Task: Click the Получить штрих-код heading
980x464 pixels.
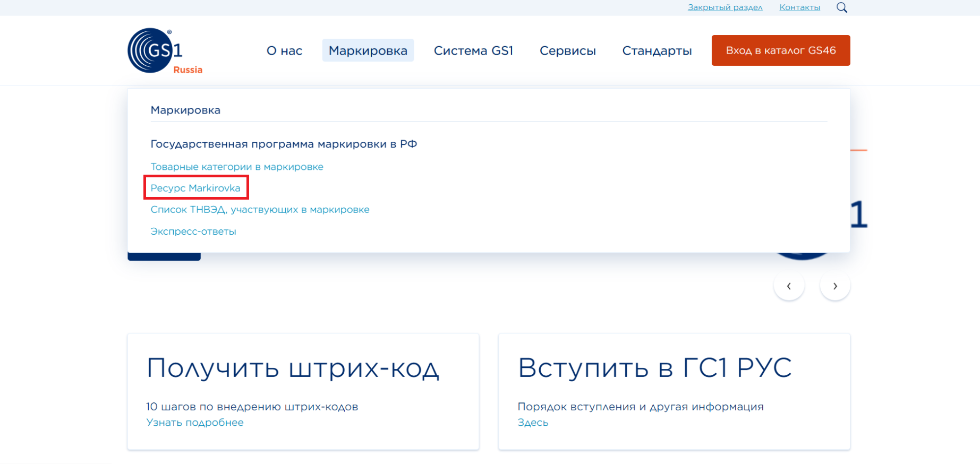Action: click(x=293, y=368)
